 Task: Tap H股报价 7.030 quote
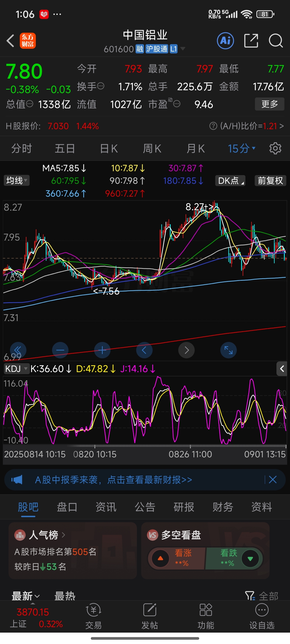point(58,126)
